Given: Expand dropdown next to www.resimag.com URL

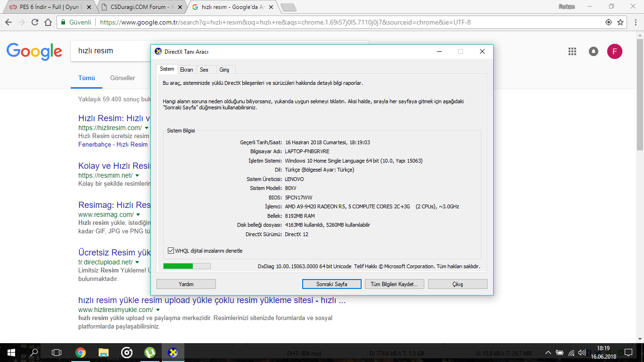Looking at the screenshot, I should coord(138,215).
